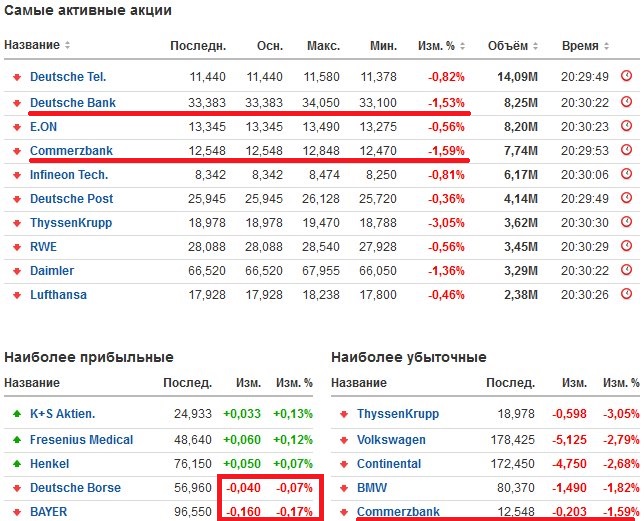Click green up arrow beside K+S Aktien.
The width and height of the screenshot is (644, 521).
[x=16, y=414]
